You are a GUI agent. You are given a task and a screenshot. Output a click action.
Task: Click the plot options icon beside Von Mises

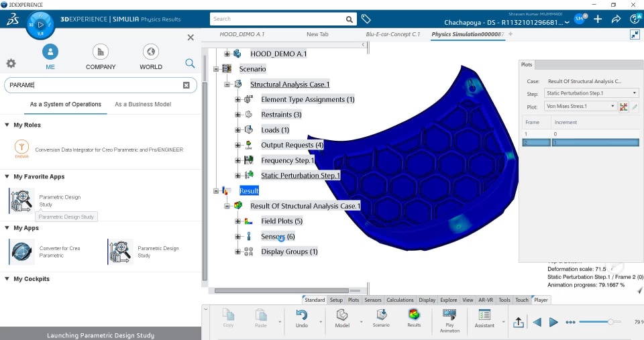pyautogui.click(x=623, y=107)
